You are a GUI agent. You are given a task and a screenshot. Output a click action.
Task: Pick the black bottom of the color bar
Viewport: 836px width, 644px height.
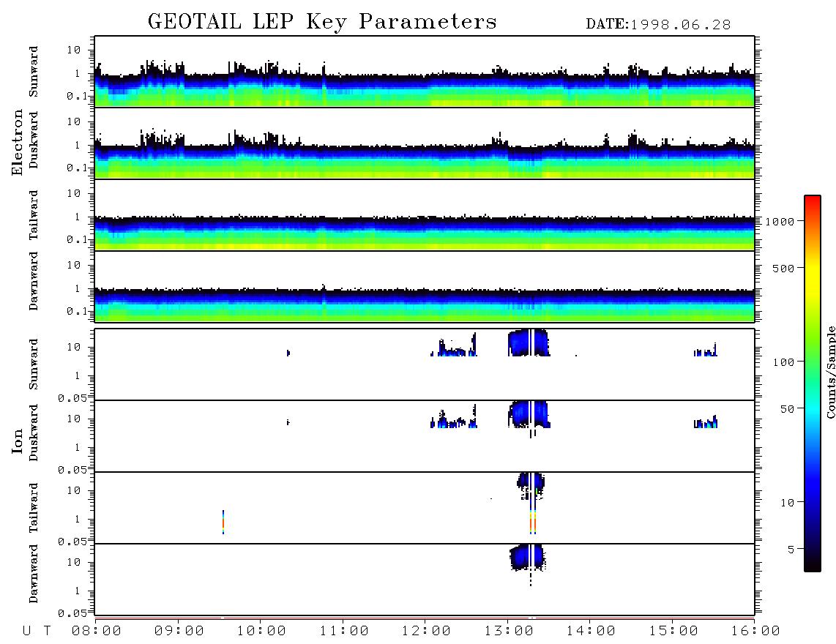[813, 565]
